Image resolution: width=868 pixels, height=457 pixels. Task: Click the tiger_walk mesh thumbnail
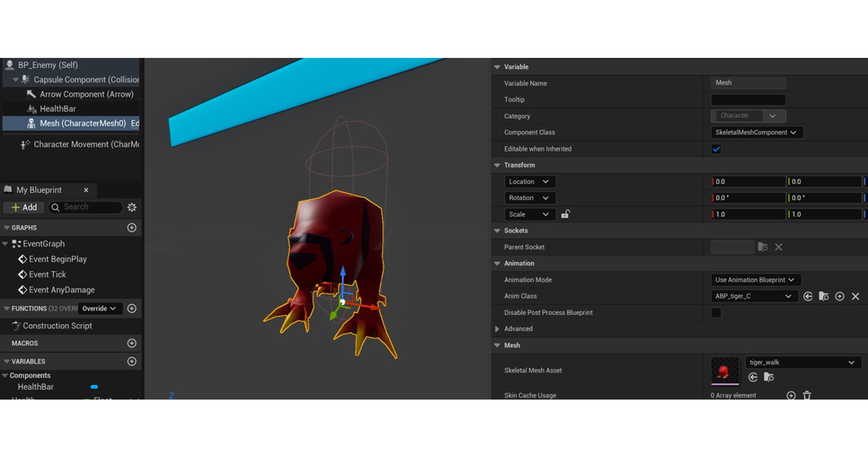[x=725, y=370]
